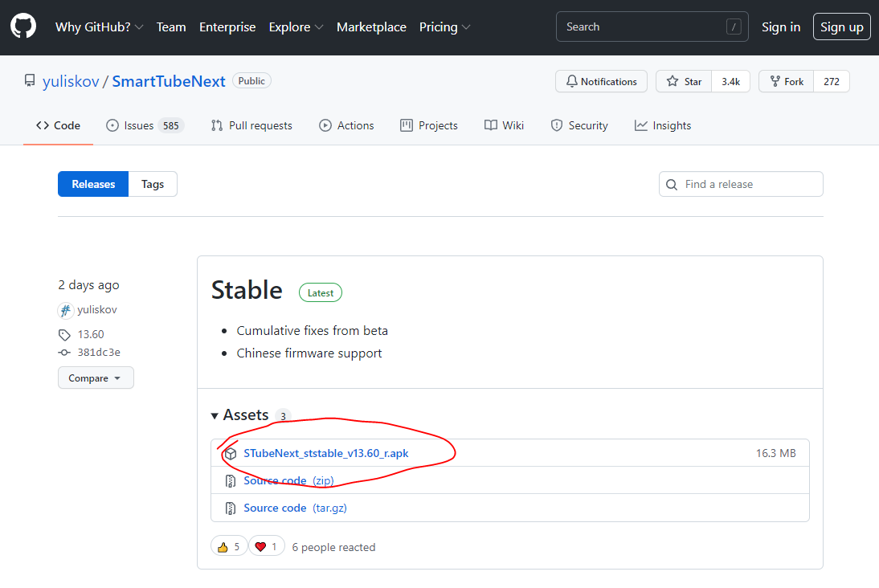This screenshot has width=879, height=588.
Task: Switch to the Projects tab
Action: [429, 125]
